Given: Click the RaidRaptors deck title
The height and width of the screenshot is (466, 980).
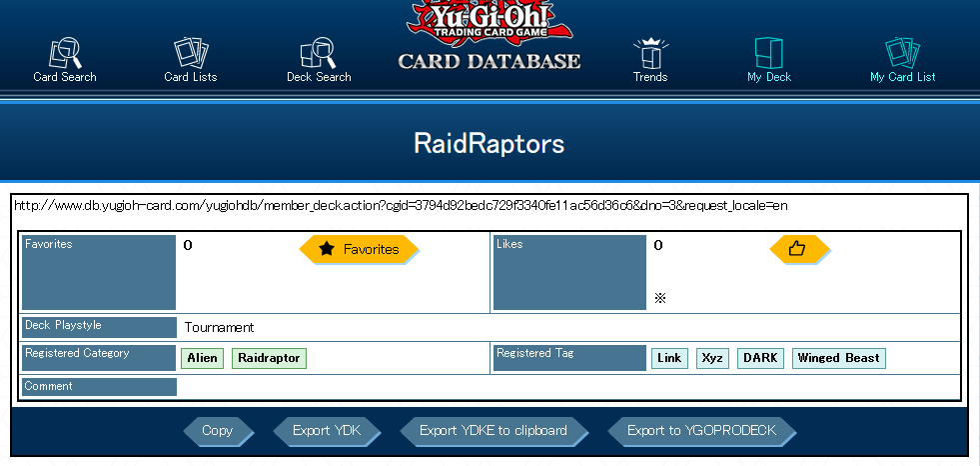Looking at the screenshot, I should tap(490, 143).
